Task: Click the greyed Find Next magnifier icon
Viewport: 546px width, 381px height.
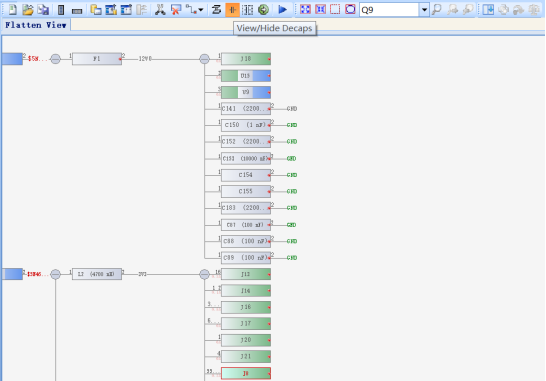Action: (452, 10)
